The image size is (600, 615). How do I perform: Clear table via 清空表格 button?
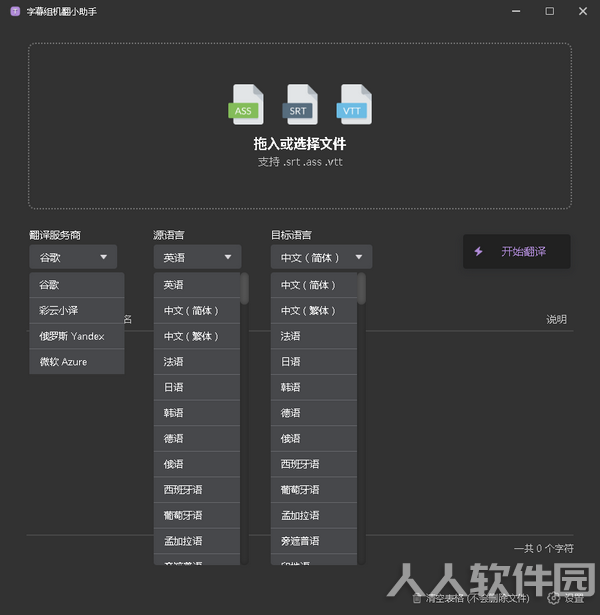tap(471, 598)
